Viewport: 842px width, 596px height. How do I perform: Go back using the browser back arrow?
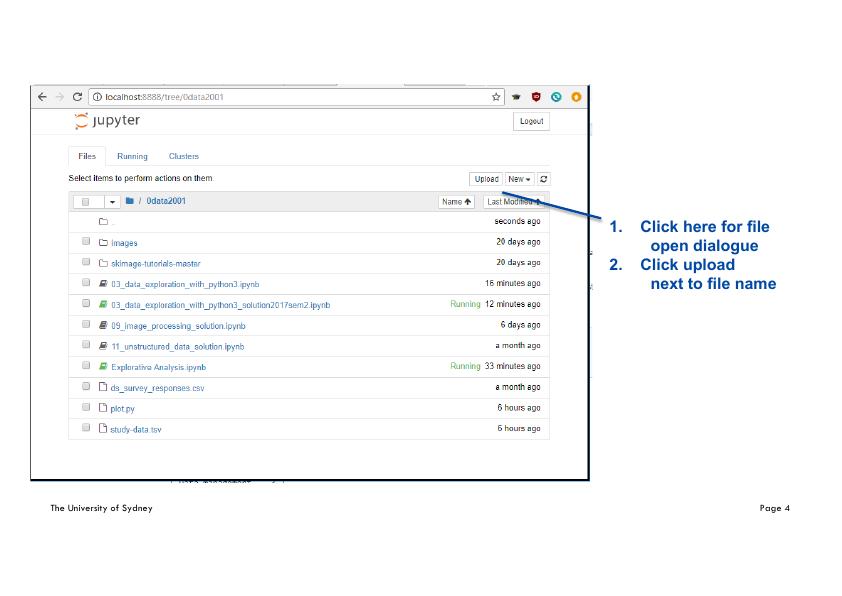coord(42,97)
